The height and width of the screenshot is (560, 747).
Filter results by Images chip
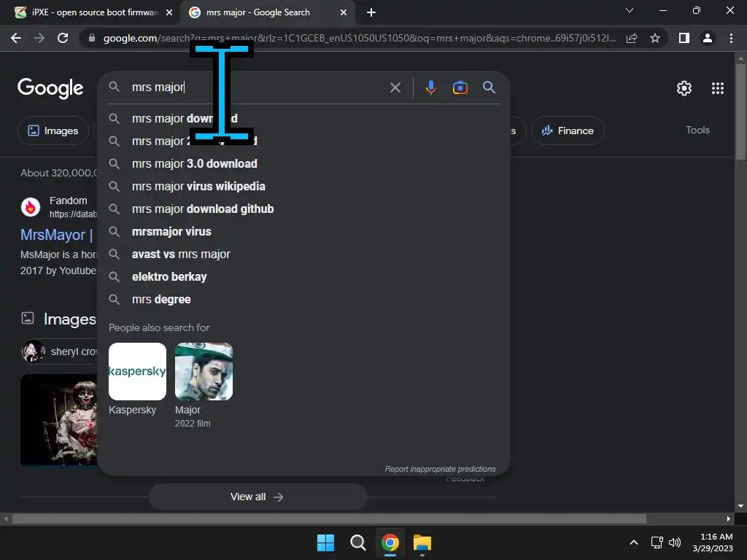[x=53, y=131]
